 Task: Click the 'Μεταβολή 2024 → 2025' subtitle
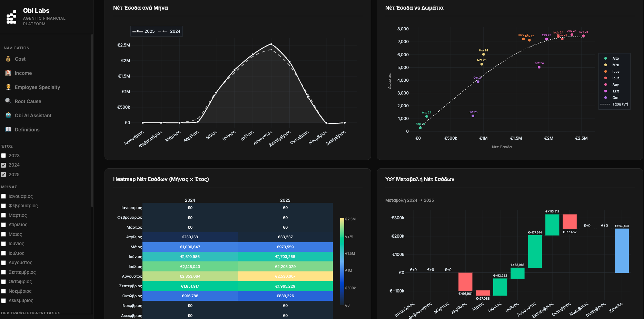(x=409, y=200)
